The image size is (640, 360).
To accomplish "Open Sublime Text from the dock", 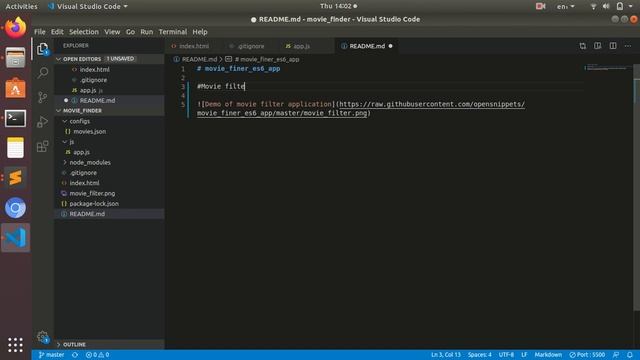I will [16, 178].
